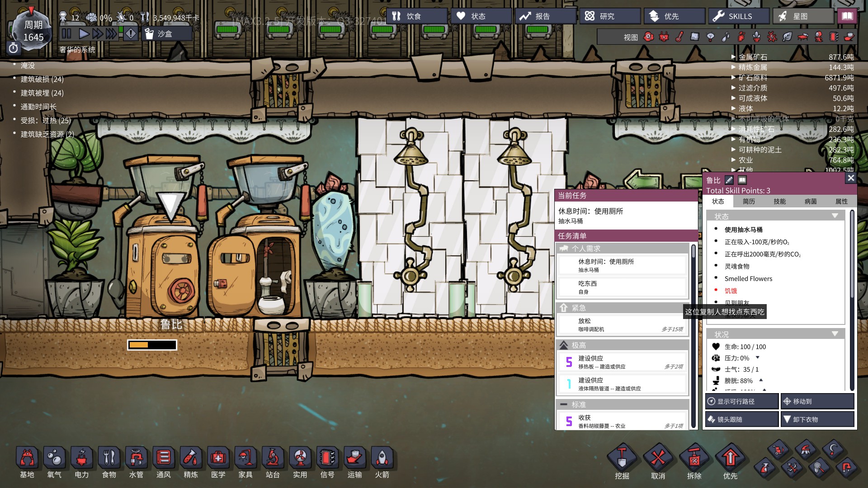Image resolution: width=868 pixels, height=488 pixels.
Task: Open the gas Ventilation overlay
Action: pos(741,37)
